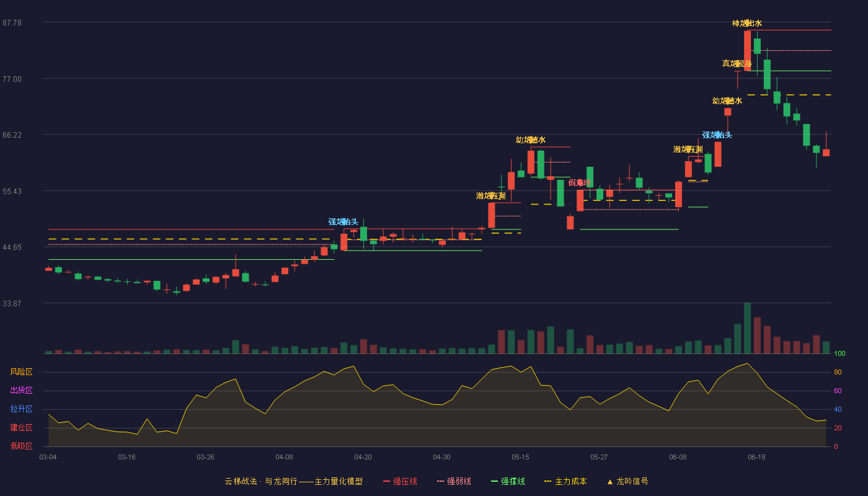Click the 04-30 date axis label
This screenshot has height=496, width=868.
pyautogui.click(x=441, y=457)
